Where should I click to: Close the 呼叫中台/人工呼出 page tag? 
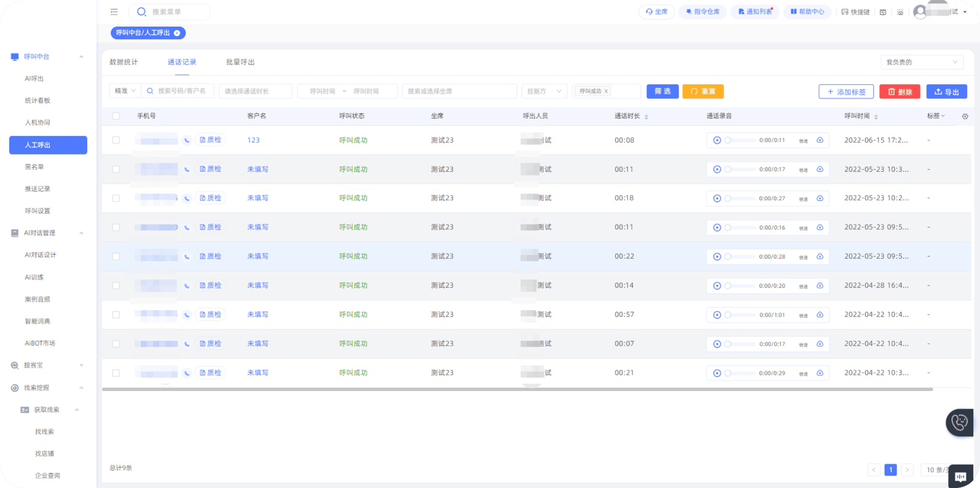pyautogui.click(x=177, y=33)
